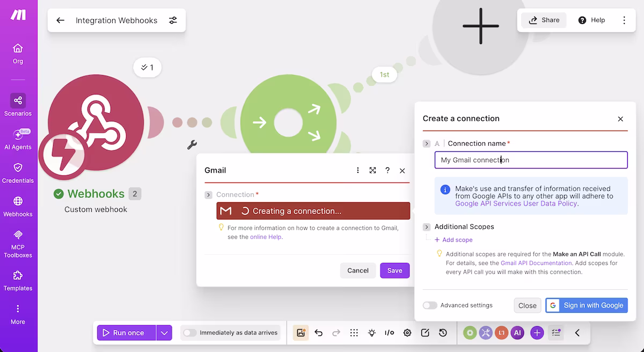This screenshot has height=352, width=644.
Task: Open the history clock icon
Action: click(x=443, y=333)
